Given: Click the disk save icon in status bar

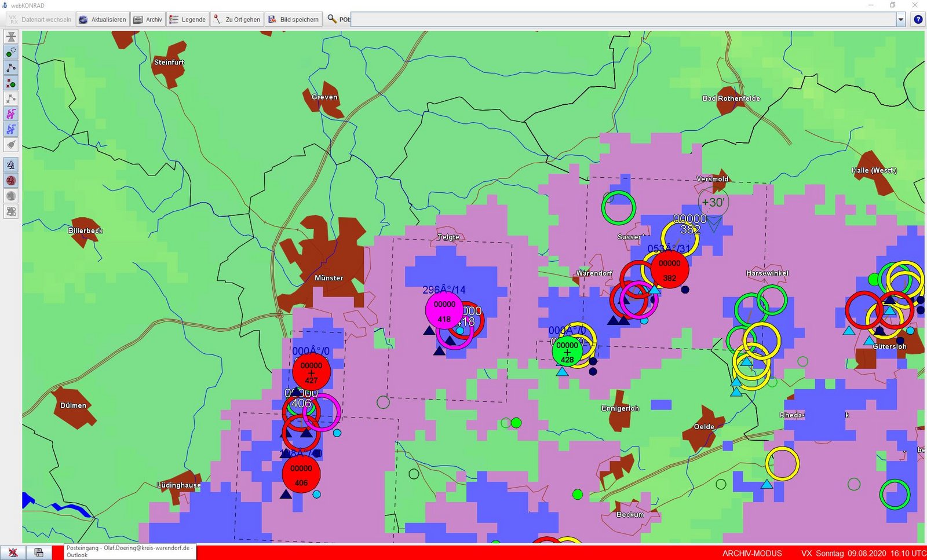Looking at the screenshot, I should coord(39,552).
